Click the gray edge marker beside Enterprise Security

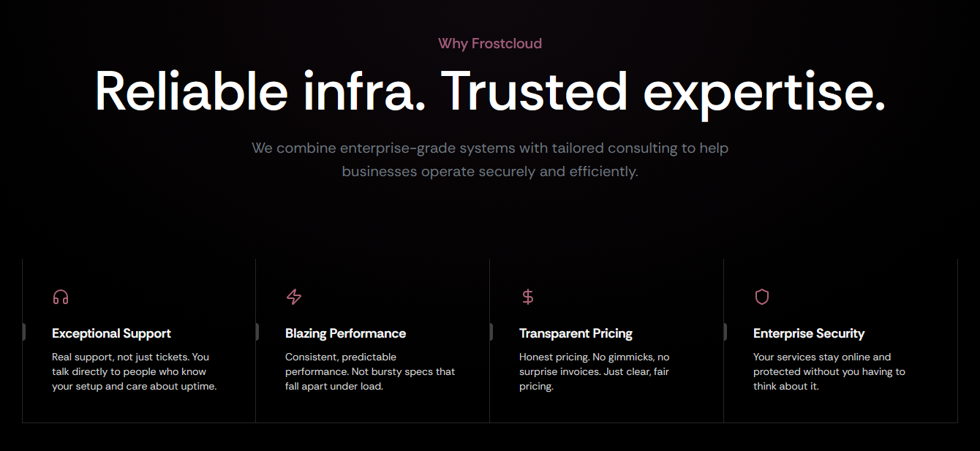coord(725,332)
